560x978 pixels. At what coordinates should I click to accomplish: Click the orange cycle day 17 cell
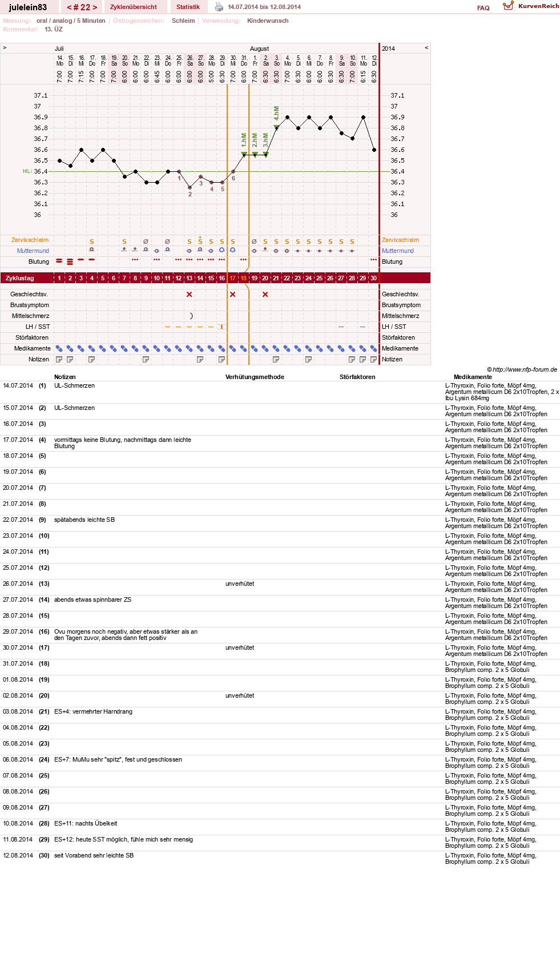232,278
